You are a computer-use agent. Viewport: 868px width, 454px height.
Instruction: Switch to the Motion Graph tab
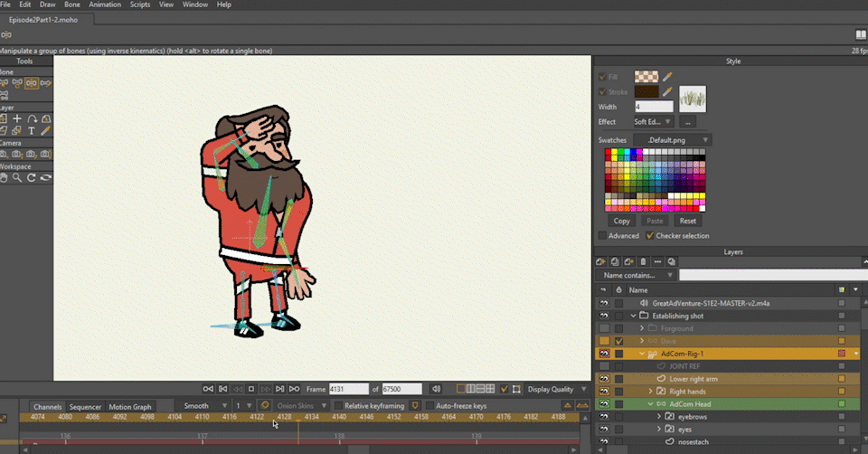[130, 406]
